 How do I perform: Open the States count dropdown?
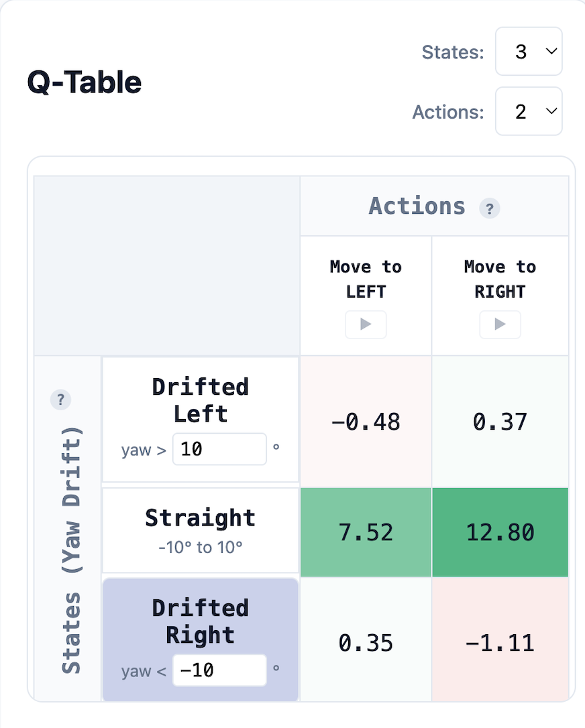tap(529, 51)
